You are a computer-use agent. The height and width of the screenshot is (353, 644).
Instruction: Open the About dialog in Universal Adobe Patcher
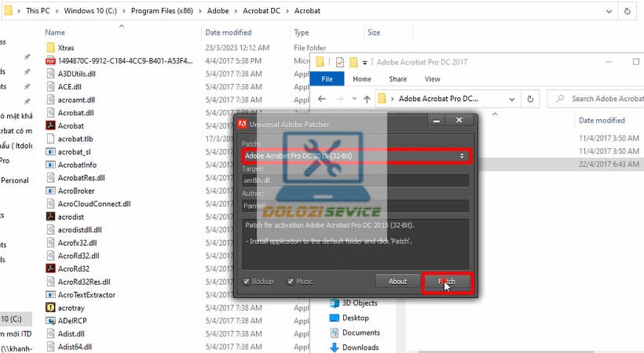pos(397,282)
